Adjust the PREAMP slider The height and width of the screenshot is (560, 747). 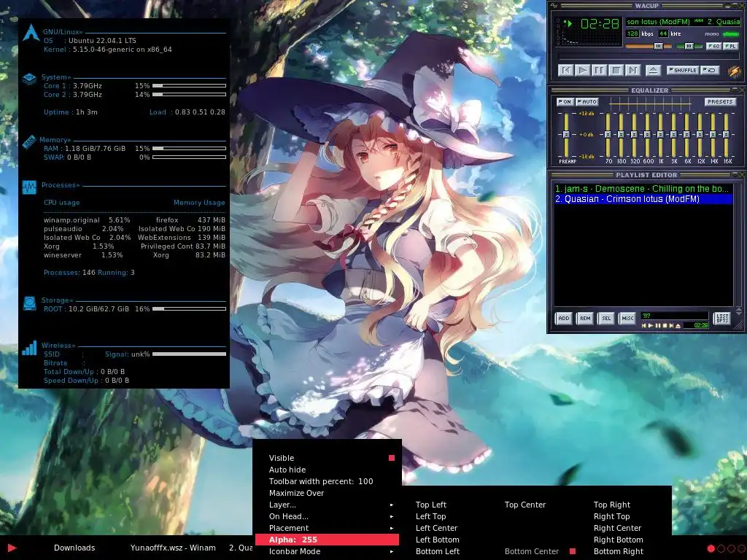coord(566,135)
